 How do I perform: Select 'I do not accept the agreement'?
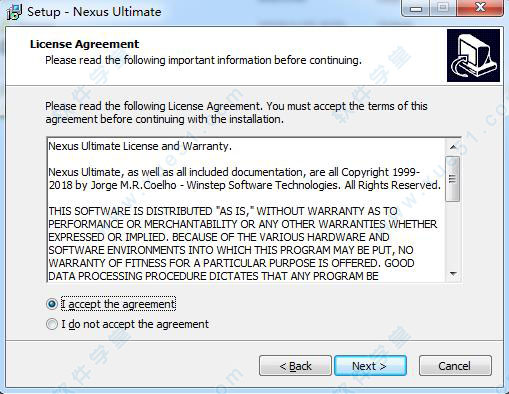coord(52,324)
